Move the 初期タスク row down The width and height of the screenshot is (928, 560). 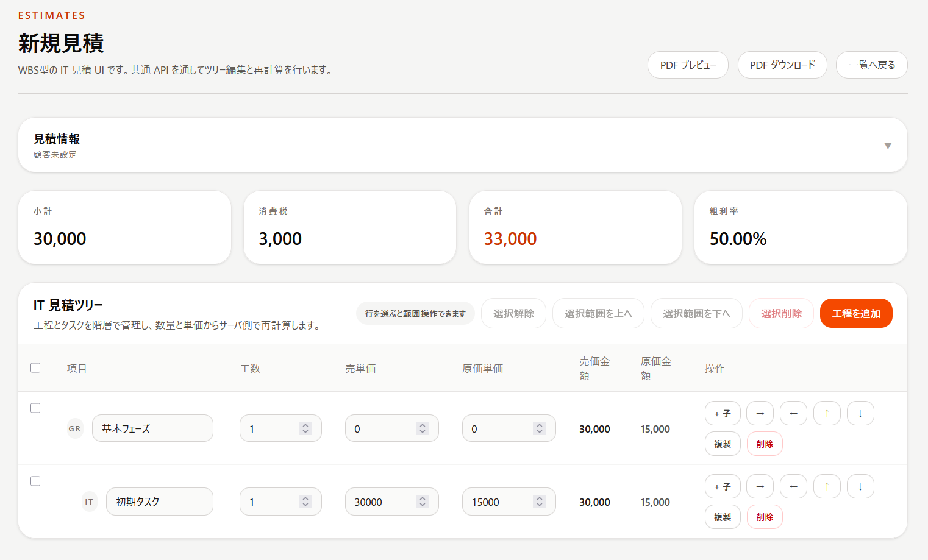[860, 486]
